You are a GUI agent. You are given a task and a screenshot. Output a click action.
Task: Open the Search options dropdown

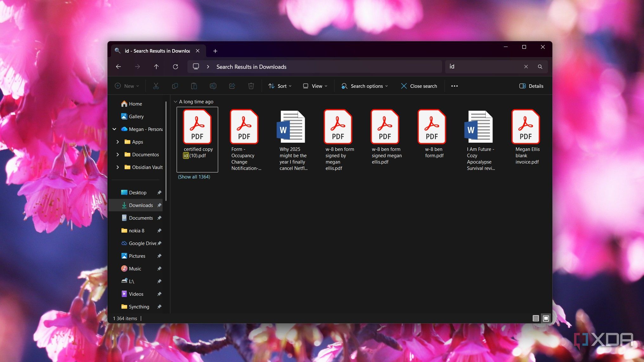[x=365, y=86]
